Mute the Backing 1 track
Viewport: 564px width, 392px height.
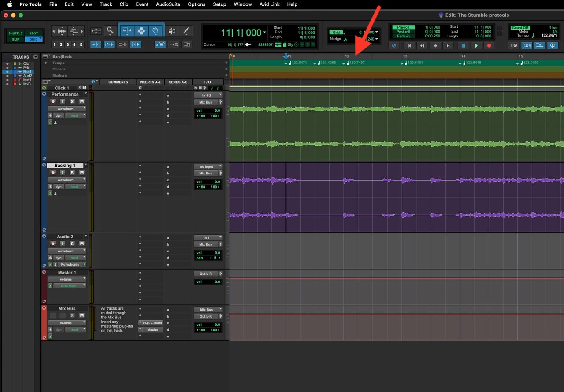(82, 173)
